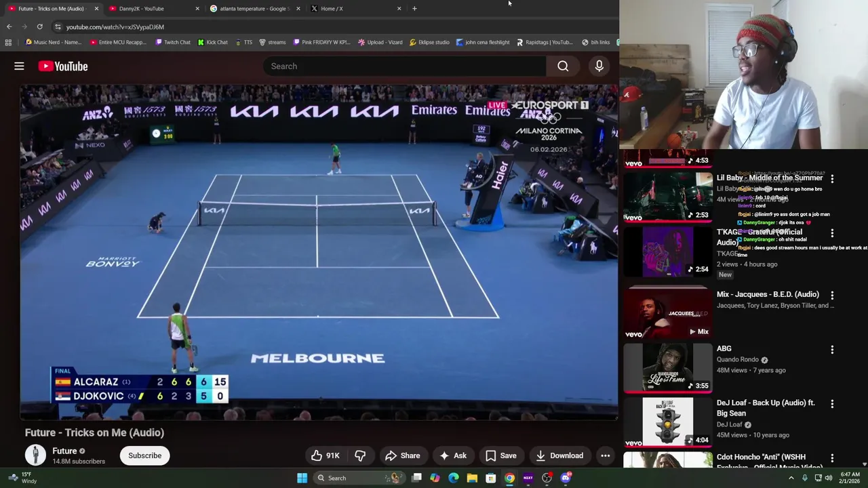Open Entire MCU Recap bookmark
This screenshot has height=488, width=868.
117,42
